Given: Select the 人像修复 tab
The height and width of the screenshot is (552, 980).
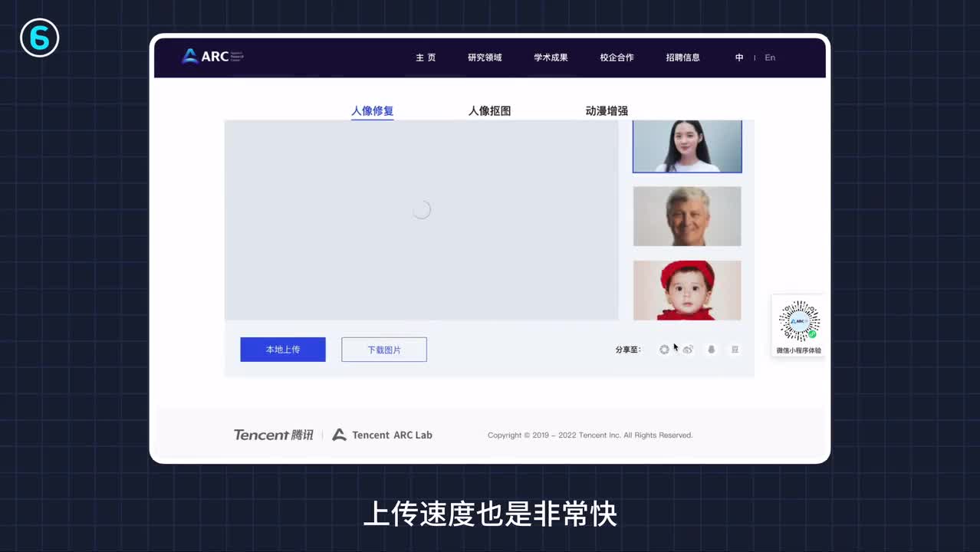Looking at the screenshot, I should [372, 111].
